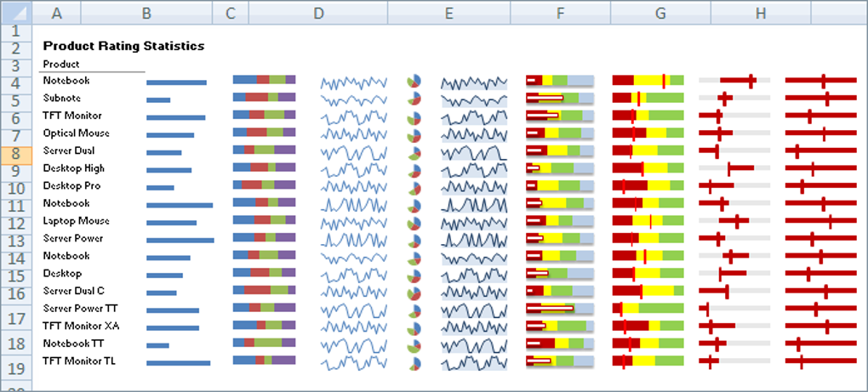
Task: Click the Product column heading cell
Action: click(61, 64)
